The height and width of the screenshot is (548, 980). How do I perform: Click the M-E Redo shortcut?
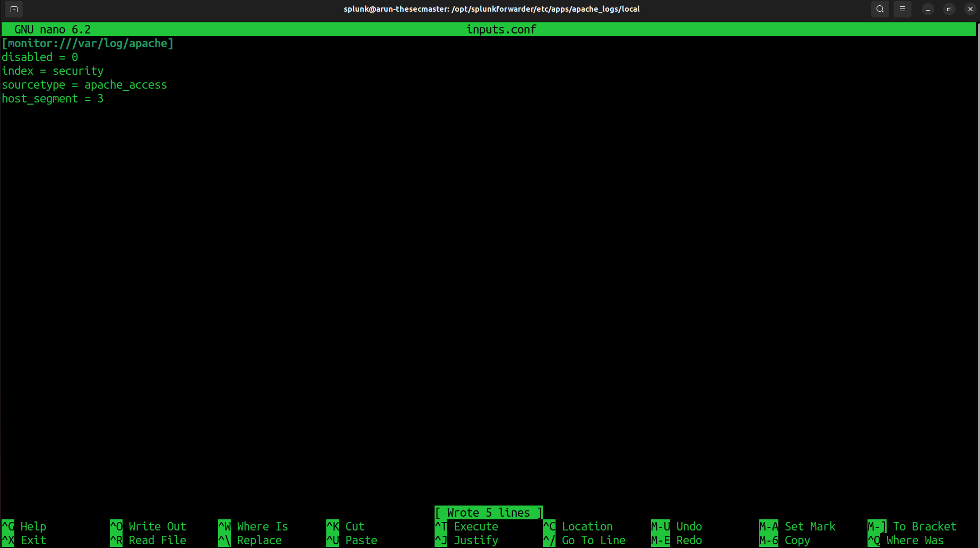pyautogui.click(x=677, y=540)
